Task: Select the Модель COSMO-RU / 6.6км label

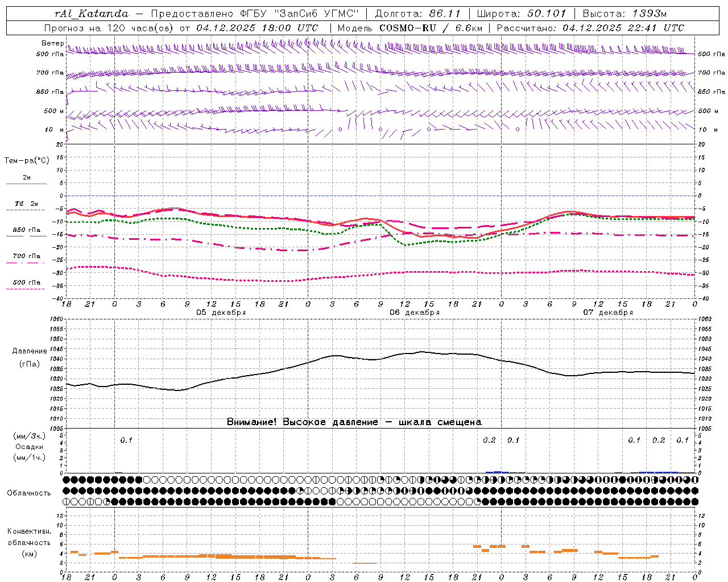Action: click(x=410, y=28)
